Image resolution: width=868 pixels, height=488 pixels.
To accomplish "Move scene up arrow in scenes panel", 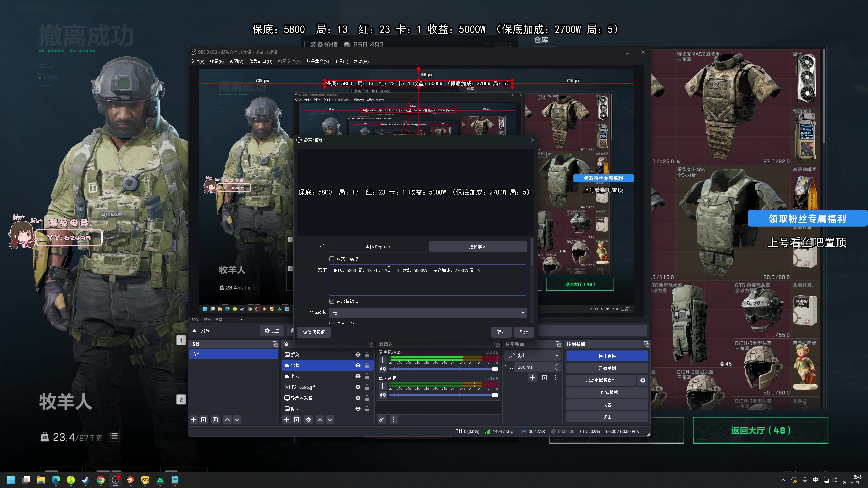I will click(x=227, y=420).
